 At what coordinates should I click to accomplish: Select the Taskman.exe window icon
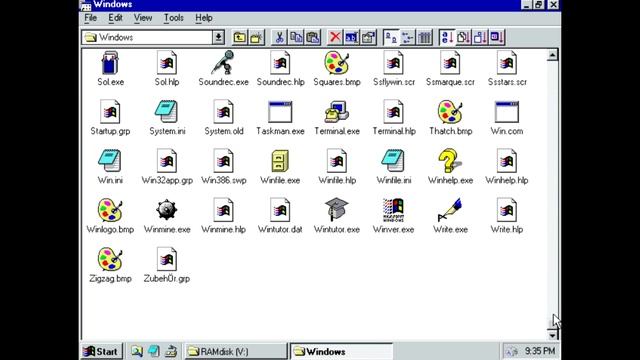(x=280, y=112)
